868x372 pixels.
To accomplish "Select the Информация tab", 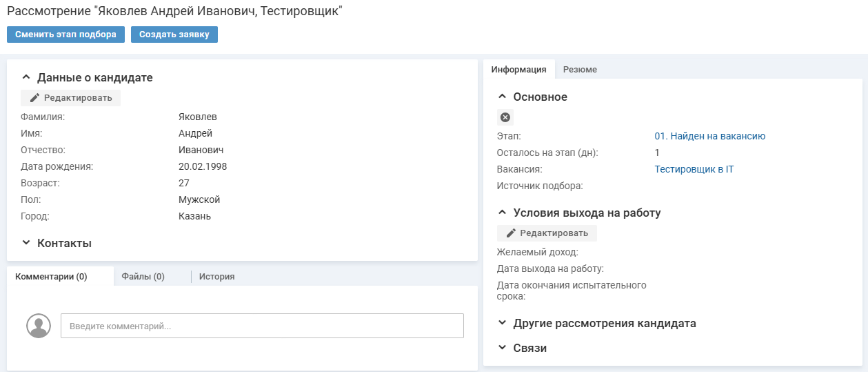I will [518, 70].
